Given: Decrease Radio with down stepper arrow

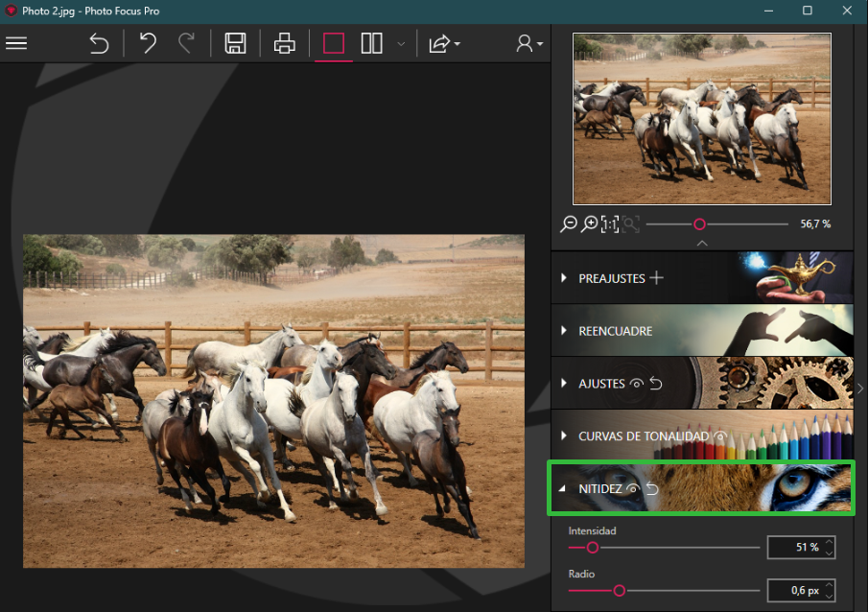Looking at the screenshot, I should (x=830, y=596).
